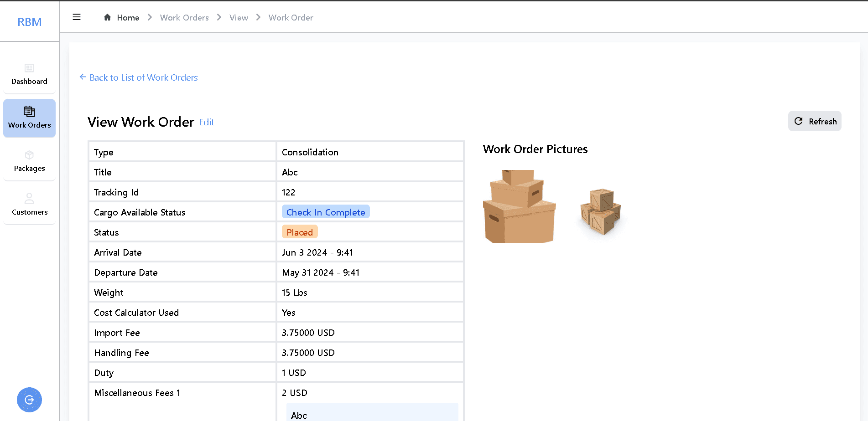Click the Edit link beside View Work Order
Viewport: 868px width, 421px height.
pos(207,122)
